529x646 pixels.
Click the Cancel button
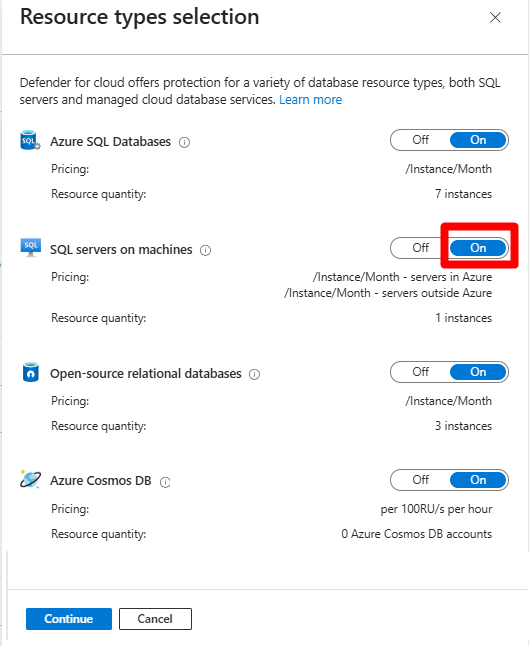tap(155, 619)
